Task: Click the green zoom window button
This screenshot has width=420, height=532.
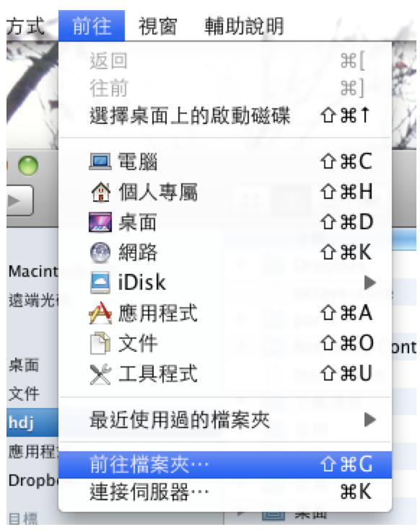Action: (x=28, y=166)
